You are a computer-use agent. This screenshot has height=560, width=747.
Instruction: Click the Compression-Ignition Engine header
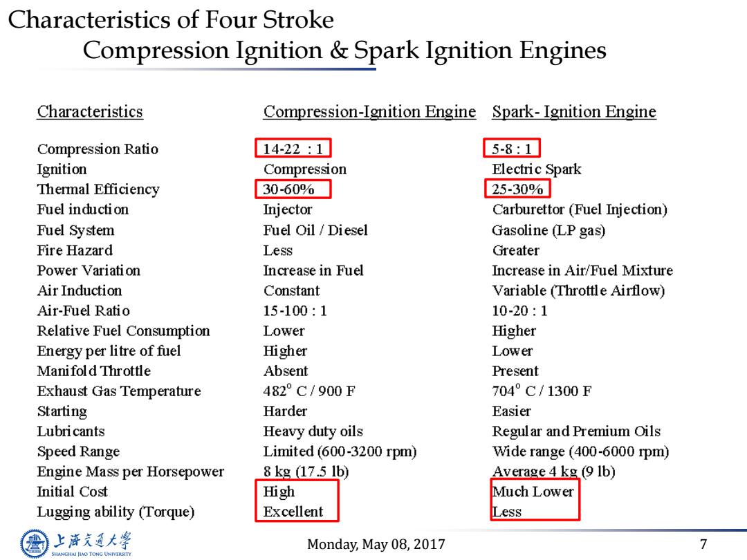coord(369,111)
